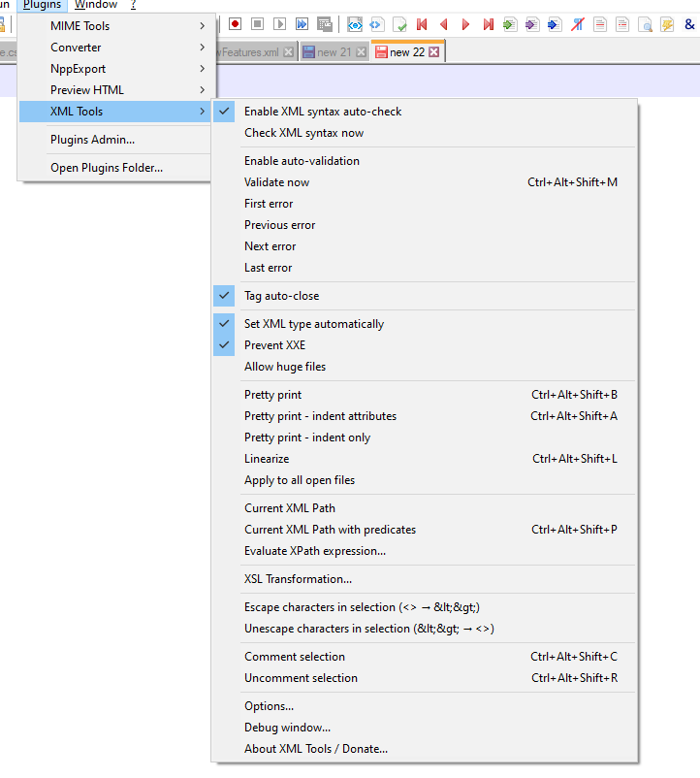This screenshot has height=778, width=700.
Task: Click red left arrow Previous error icon
Action: pos(444,24)
